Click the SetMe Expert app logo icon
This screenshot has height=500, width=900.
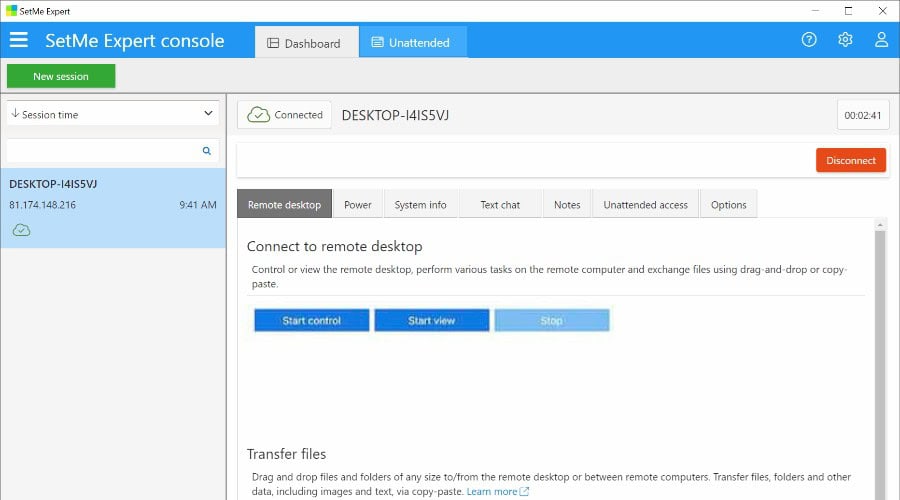[11, 11]
